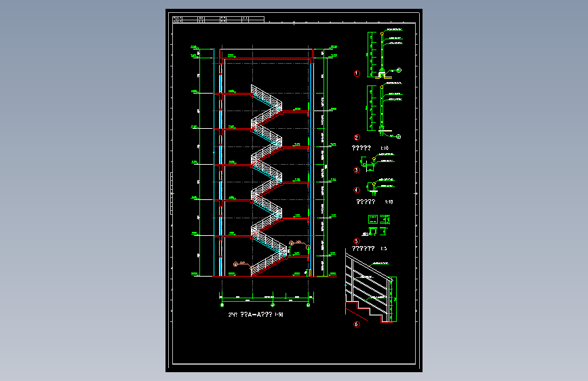Screen dimensions: 588x381
Task: Click the red circled detail number 6
Action: pos(357,324)
